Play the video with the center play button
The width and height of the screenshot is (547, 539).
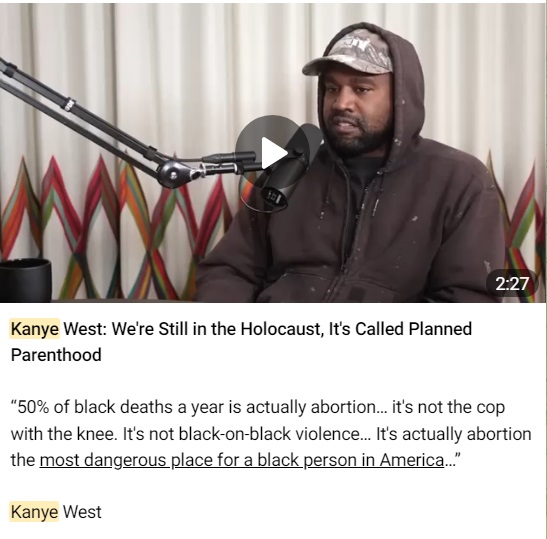tap(273, 152)
